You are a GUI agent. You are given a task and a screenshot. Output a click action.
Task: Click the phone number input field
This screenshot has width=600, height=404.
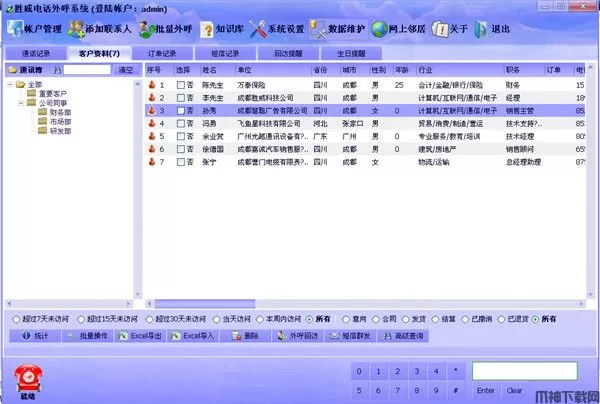(510, 371)
